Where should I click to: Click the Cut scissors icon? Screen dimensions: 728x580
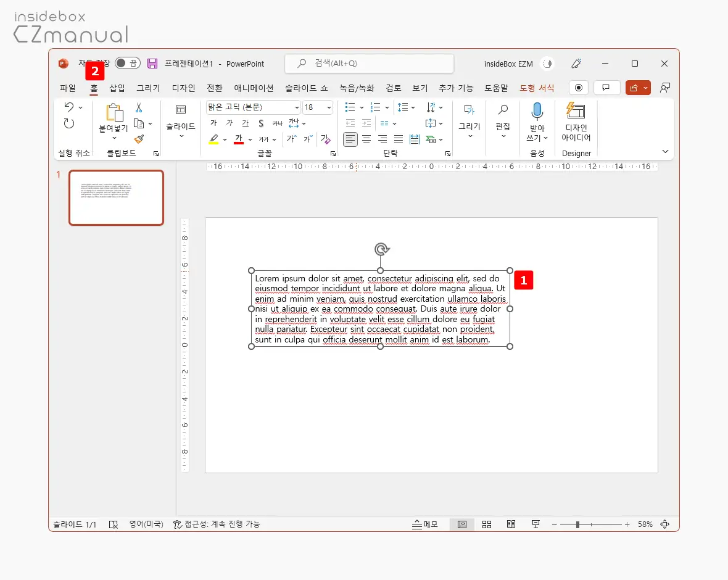(139, 107)
